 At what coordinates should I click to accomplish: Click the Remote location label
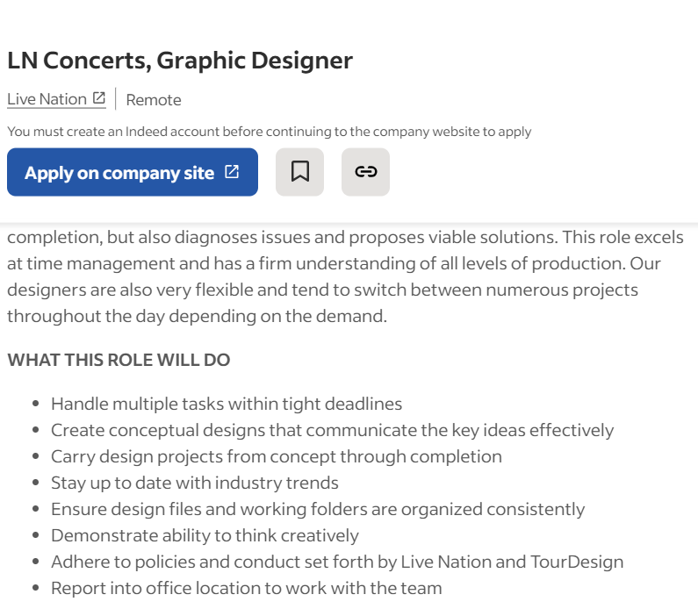click(x=154, y=100)
